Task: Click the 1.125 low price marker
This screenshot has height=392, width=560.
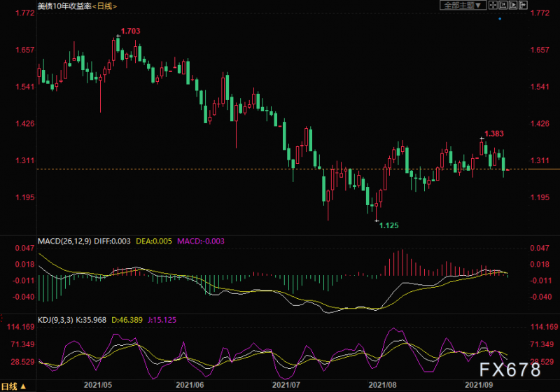Action: pos(388,225)
